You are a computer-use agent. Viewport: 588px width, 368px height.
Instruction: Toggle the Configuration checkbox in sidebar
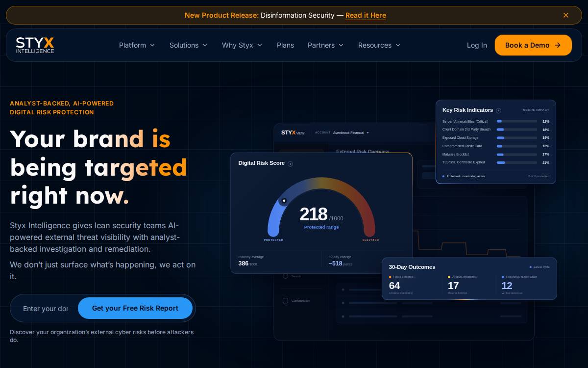point(285,300)
